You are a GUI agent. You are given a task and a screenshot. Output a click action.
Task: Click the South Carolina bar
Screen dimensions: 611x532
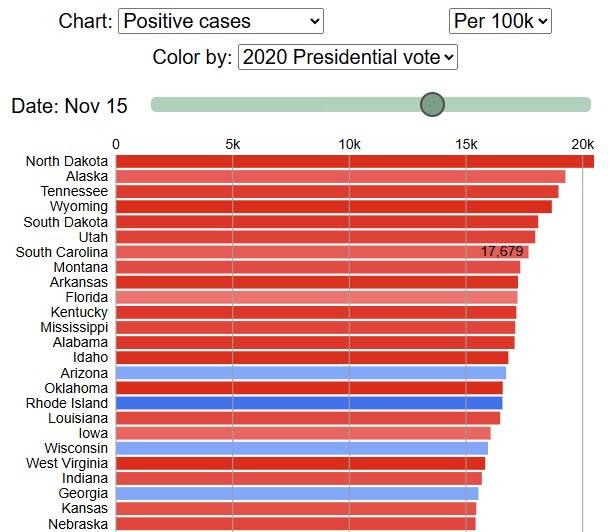(x=300, y=252)
